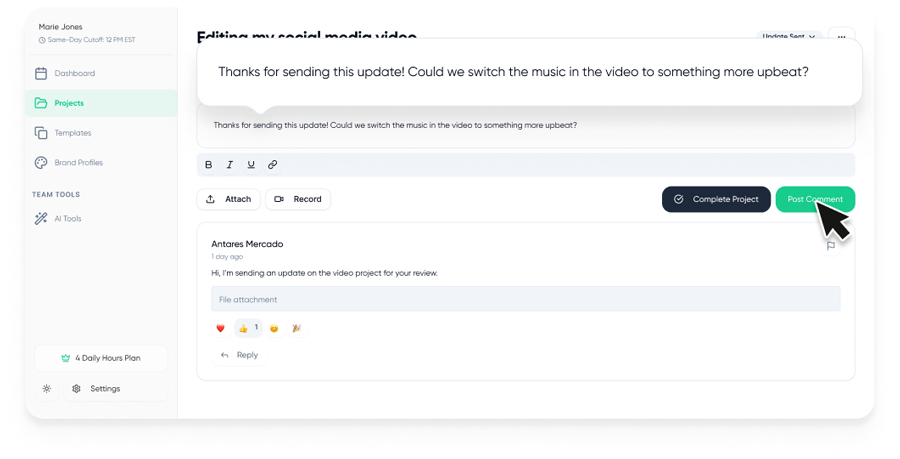This screenshot has height=459, width=900.
Task: Toggle italic formatting in comment editor
Action: pos(230,165)
